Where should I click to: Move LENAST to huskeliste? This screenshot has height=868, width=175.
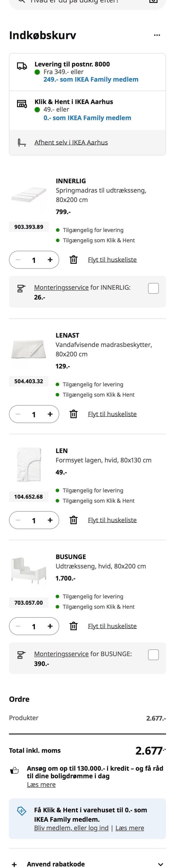(112, 414)
